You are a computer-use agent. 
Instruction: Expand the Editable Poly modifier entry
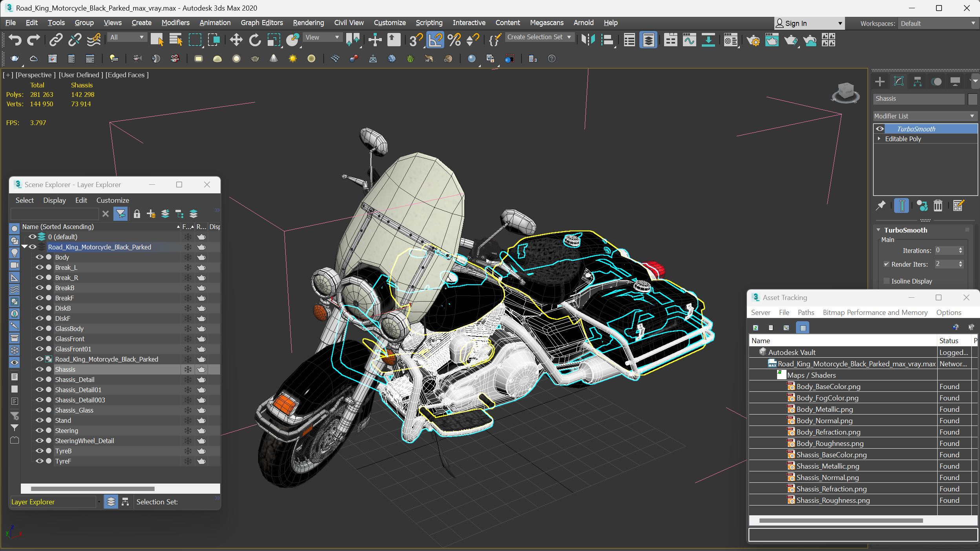[x=879, y=138]
